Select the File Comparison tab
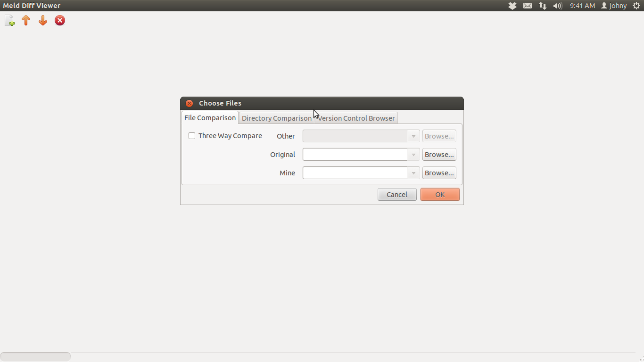 [x=210, y=118]
